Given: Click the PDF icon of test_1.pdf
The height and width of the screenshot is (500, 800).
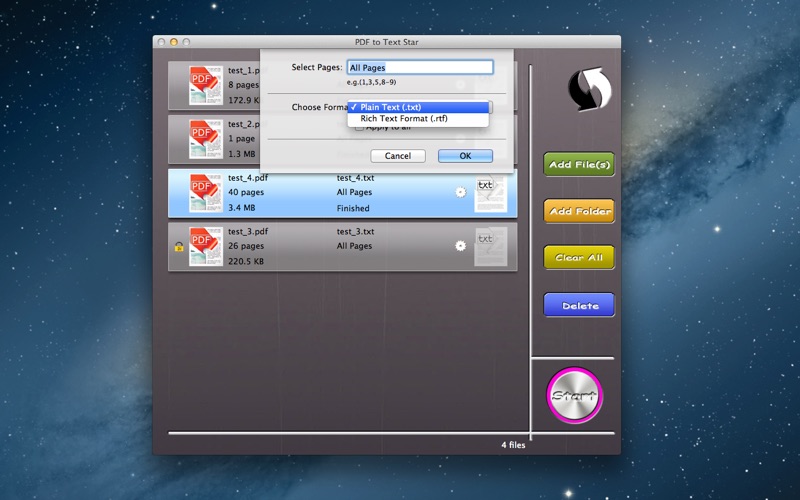Looking at the screenshot, I should (205, 85).
